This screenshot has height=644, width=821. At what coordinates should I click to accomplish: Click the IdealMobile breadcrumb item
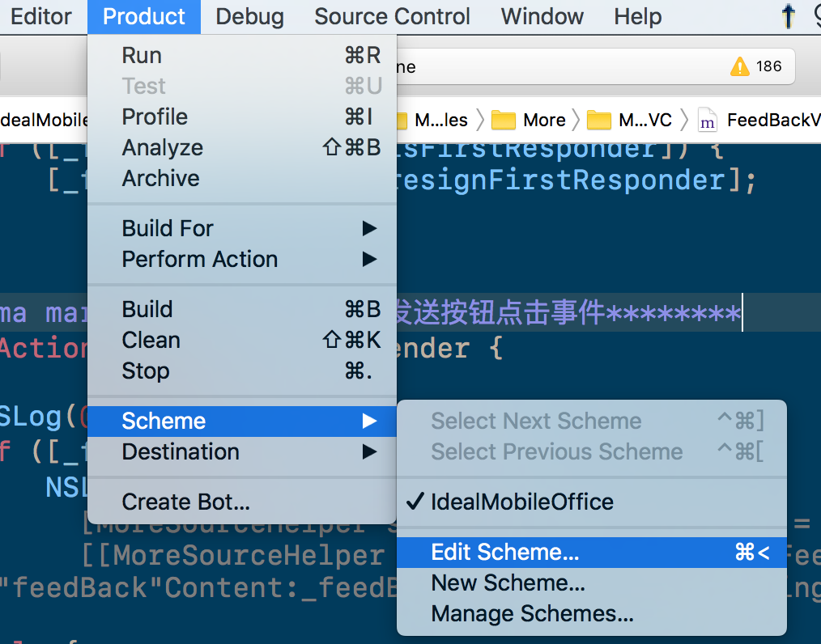tap(44, 119)
